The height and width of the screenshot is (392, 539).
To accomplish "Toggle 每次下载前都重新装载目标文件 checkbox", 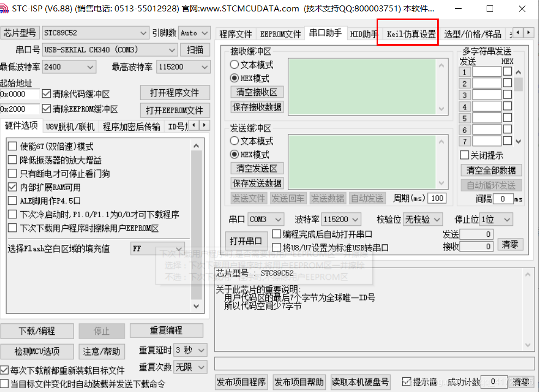I will pyautogui.click(x=4, y=370).
